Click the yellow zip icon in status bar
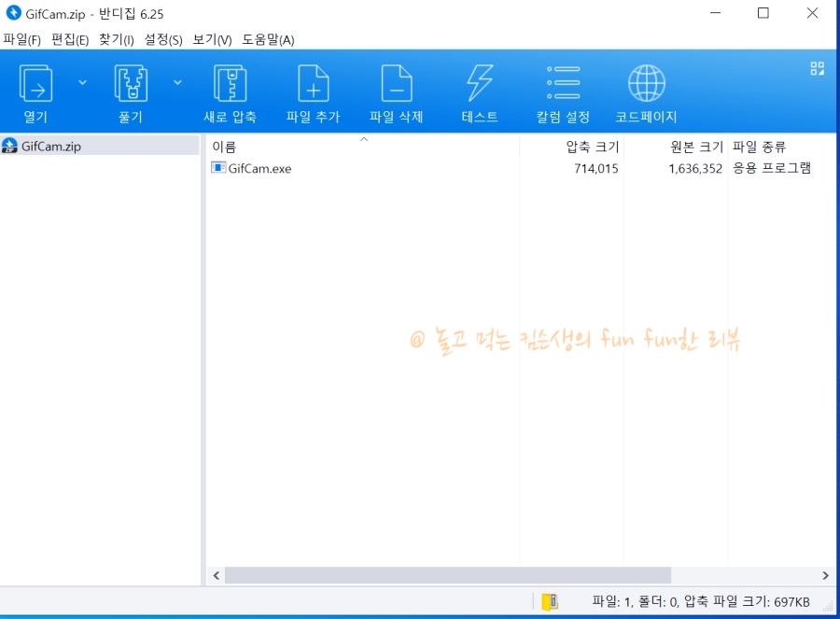Screen dimensions: 840x619 point(550,602)
